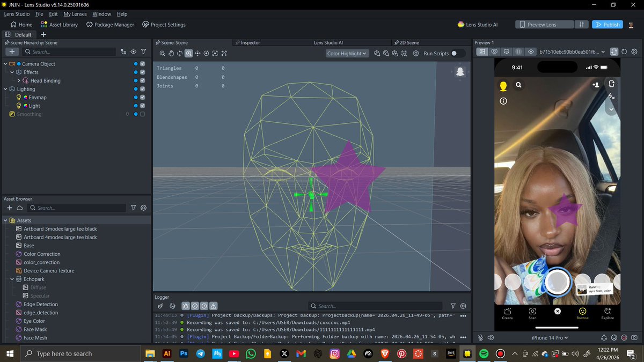The width and height of the screenshot is (644, 362).
Task: Pause the Preview playback
Action: tap(518, 51)
